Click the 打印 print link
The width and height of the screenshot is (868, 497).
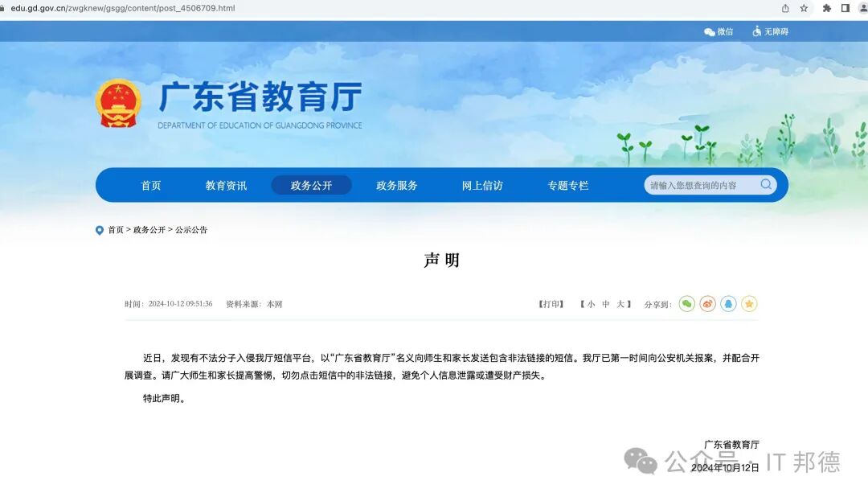click(x=551, y=304)
